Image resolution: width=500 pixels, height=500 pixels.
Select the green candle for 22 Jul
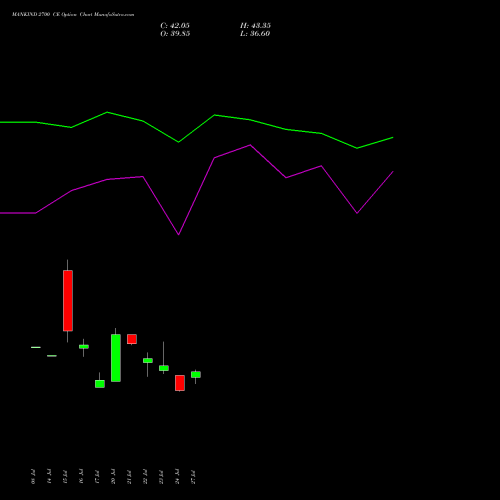click(148, 361)
